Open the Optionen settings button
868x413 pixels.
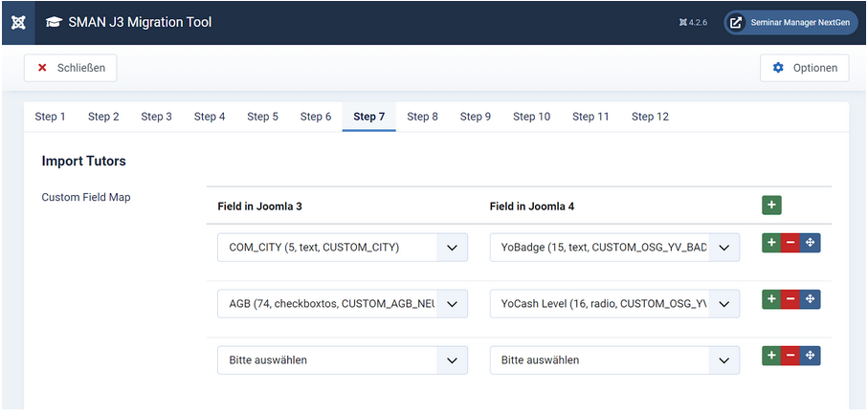click(804, 68)
